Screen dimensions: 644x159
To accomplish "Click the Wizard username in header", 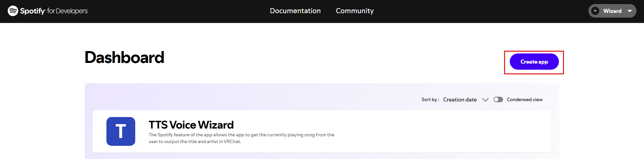I will click(612, 11).
